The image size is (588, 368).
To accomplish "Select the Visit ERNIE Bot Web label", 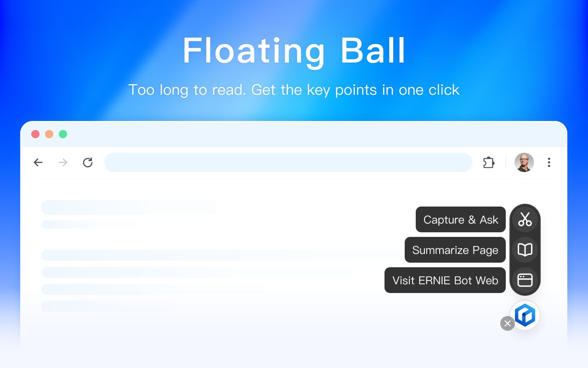I will 445,280.
